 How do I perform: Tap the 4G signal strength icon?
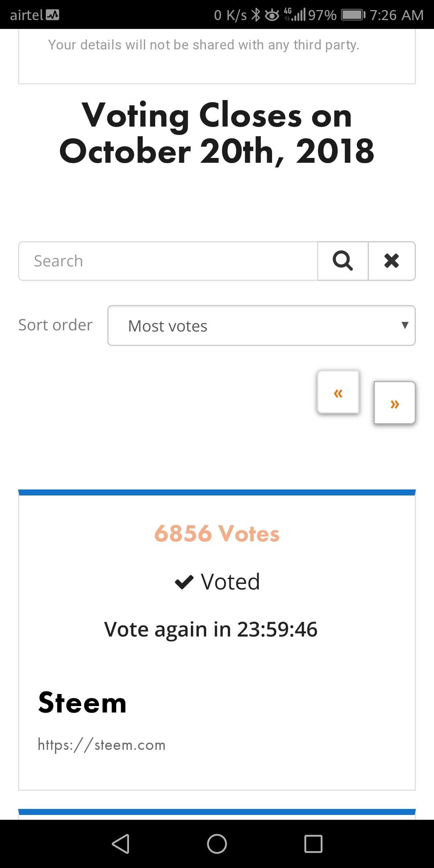point(295,14)
